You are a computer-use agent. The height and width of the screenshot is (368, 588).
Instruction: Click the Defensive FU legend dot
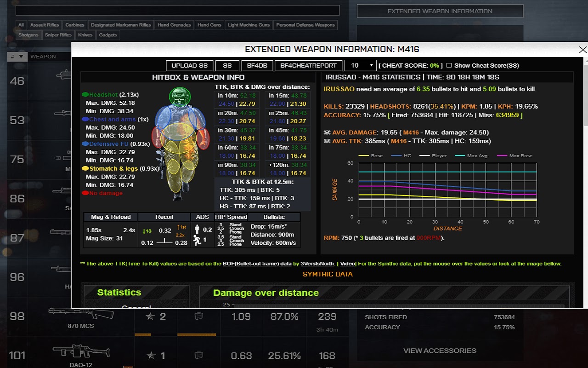(x=85, y=144)
